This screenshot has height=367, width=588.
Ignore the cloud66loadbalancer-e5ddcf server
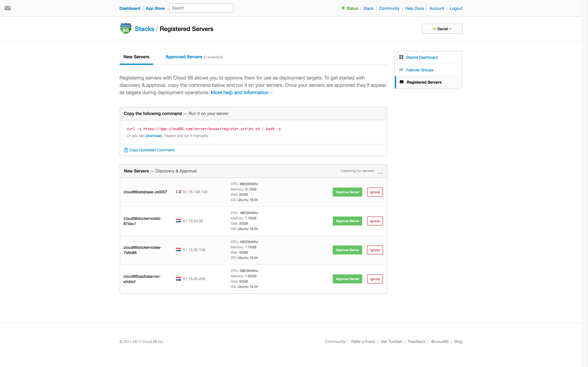click(x=375, y=279)
